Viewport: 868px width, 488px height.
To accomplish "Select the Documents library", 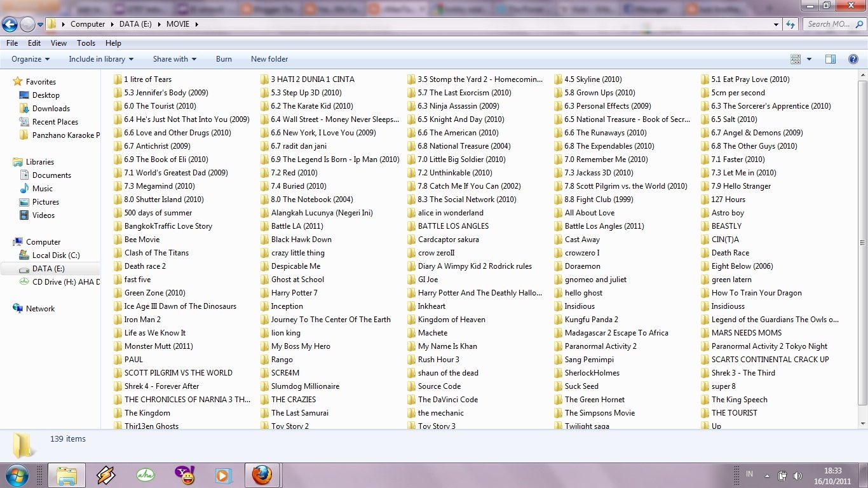I will click(x=51, y=175).
